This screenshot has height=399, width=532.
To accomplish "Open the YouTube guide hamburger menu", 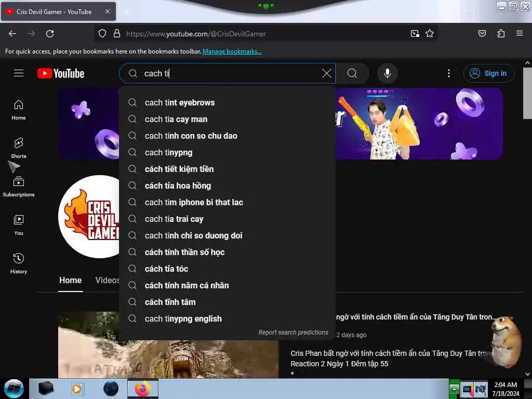I will pos(19,73).
